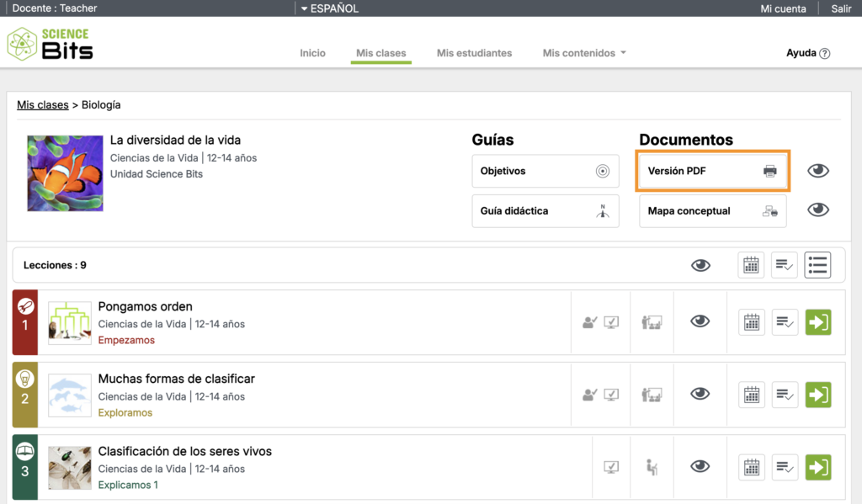Click the Guía didáctica button
The image size is (862, 504).
click(545, 211)
